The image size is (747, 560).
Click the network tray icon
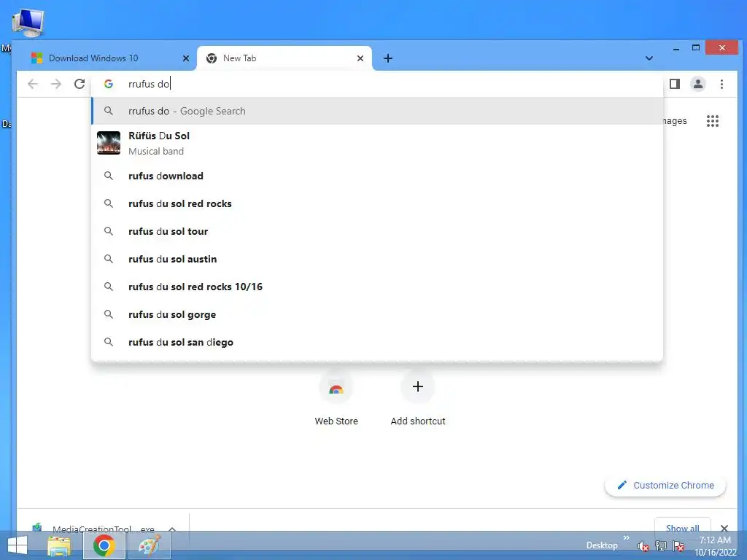pyautogui.click(x=661, y=545)
